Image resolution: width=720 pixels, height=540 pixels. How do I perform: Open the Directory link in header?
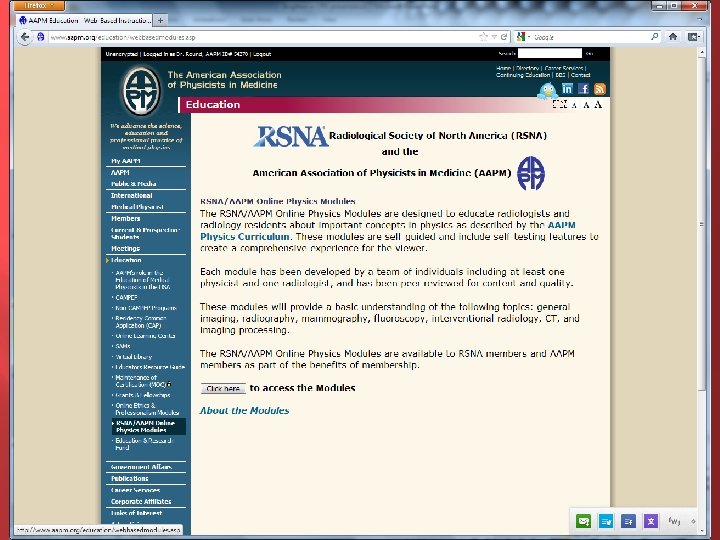(527, 68)
